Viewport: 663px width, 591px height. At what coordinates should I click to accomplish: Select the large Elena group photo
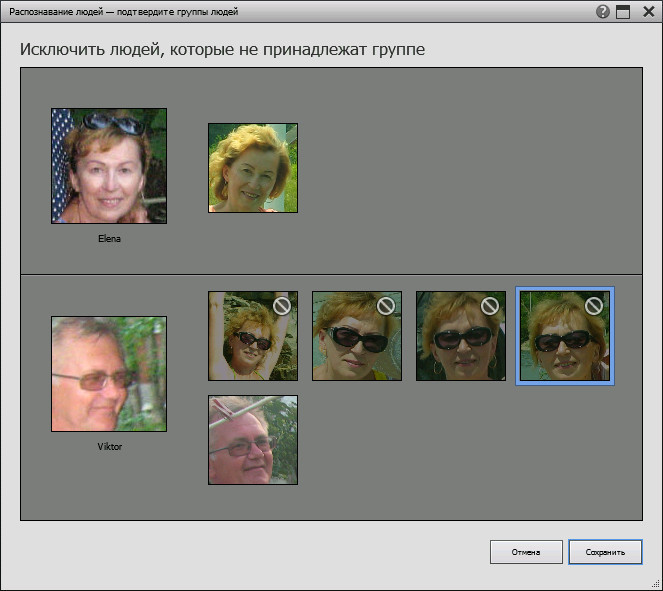tap(109, 166)
